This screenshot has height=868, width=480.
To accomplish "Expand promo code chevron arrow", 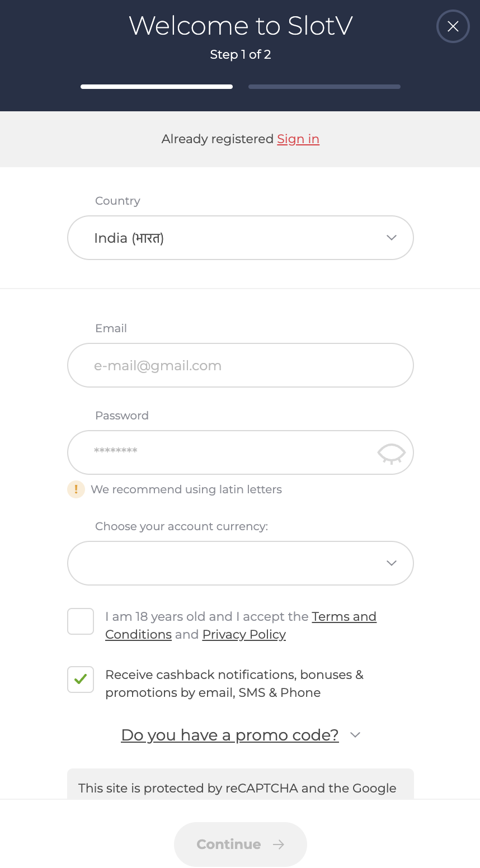I will pyautogui.click(x=355, y=735).
